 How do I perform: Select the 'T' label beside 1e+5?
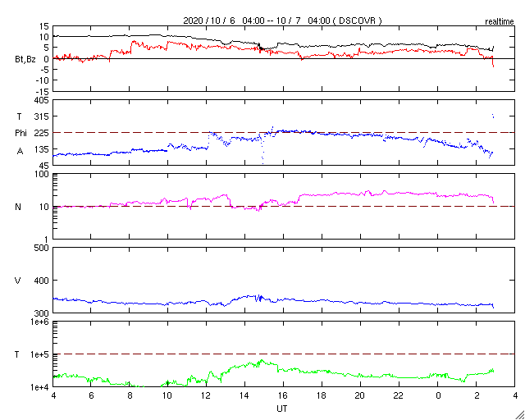(16, 354)
